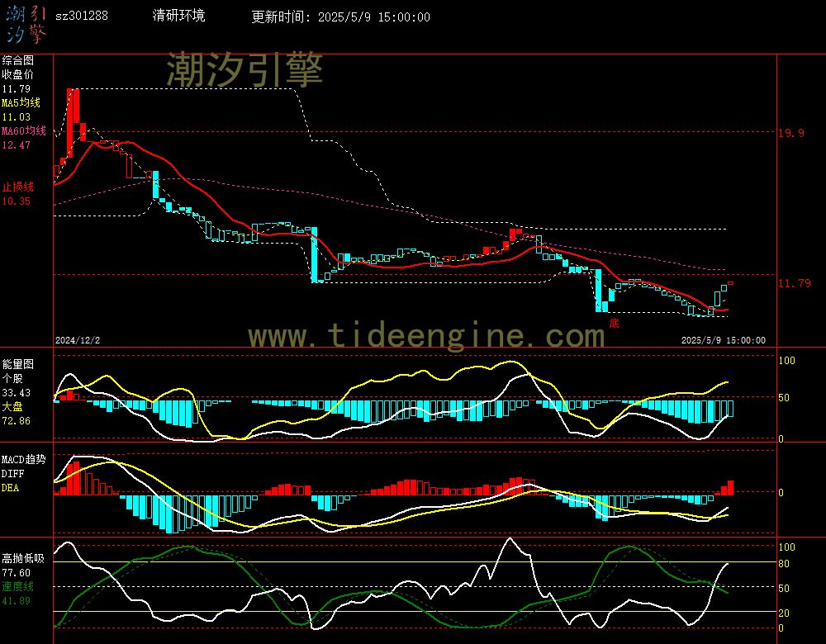Viewport: 826px width, 644px height.
Task: Select the yellow MA5均线 legend label
Action: click(21, 102)
